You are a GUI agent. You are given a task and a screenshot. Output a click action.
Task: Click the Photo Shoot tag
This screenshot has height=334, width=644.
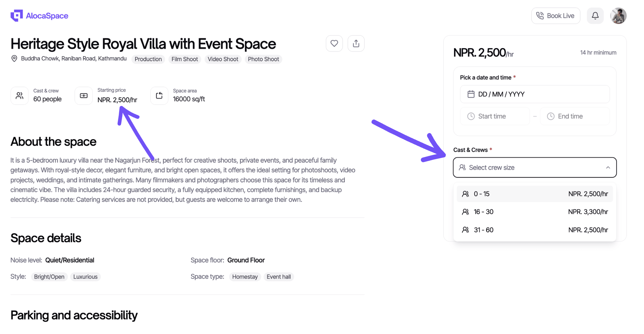pyautogui.click(x=263, y=59)
